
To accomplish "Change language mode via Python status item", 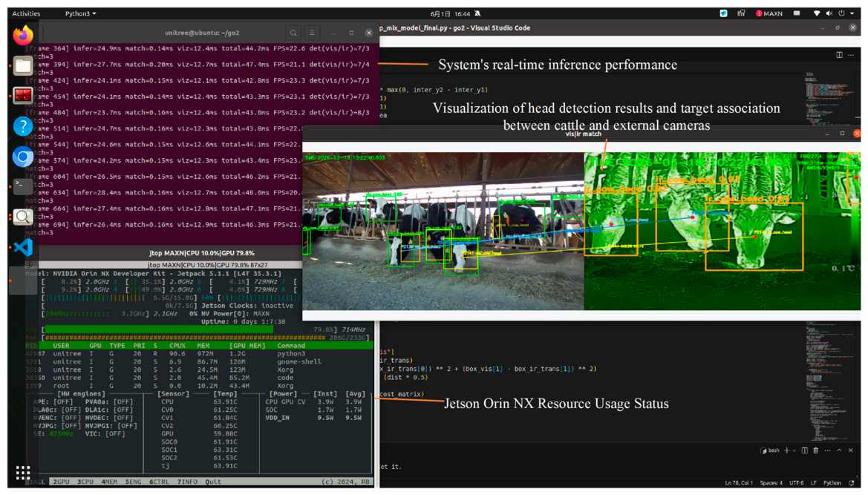I will coord(832,483).
